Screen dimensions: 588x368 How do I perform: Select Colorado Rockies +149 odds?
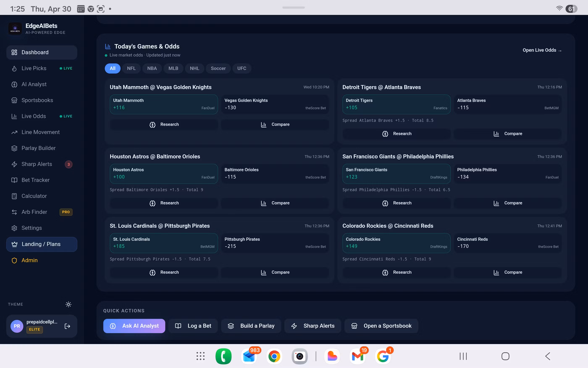coord(396,243)
